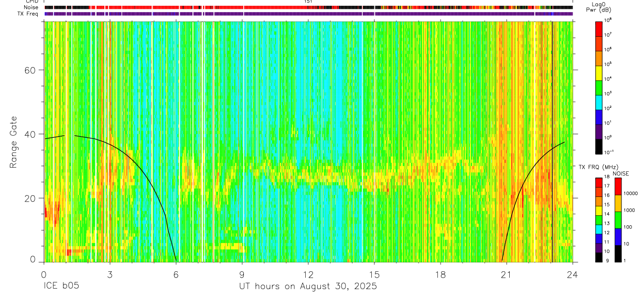Click the green band of the NOISE colorbar

[x=618, y=219]
